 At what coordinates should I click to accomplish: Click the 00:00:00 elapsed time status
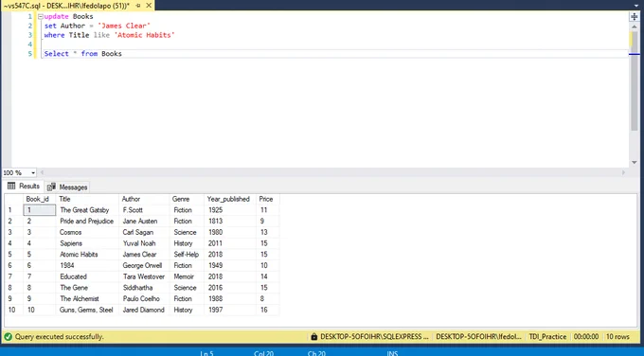click(x=586, y=337)
